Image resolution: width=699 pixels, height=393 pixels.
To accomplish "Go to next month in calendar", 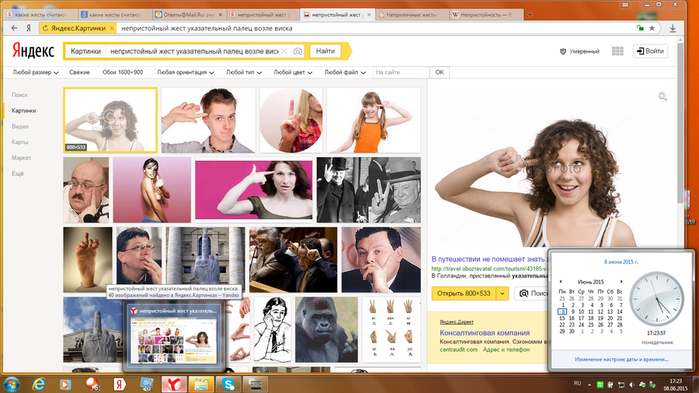I will (621, 282).
